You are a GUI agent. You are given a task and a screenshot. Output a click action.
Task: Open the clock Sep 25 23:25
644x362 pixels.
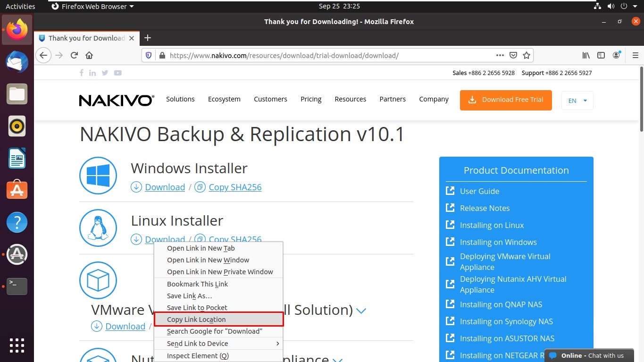[339, 6]
